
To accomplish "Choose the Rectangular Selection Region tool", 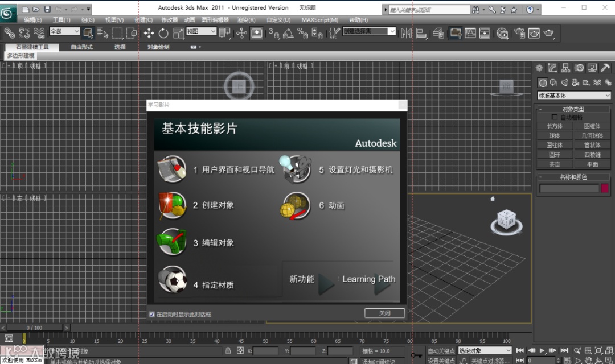I will 117,34.
